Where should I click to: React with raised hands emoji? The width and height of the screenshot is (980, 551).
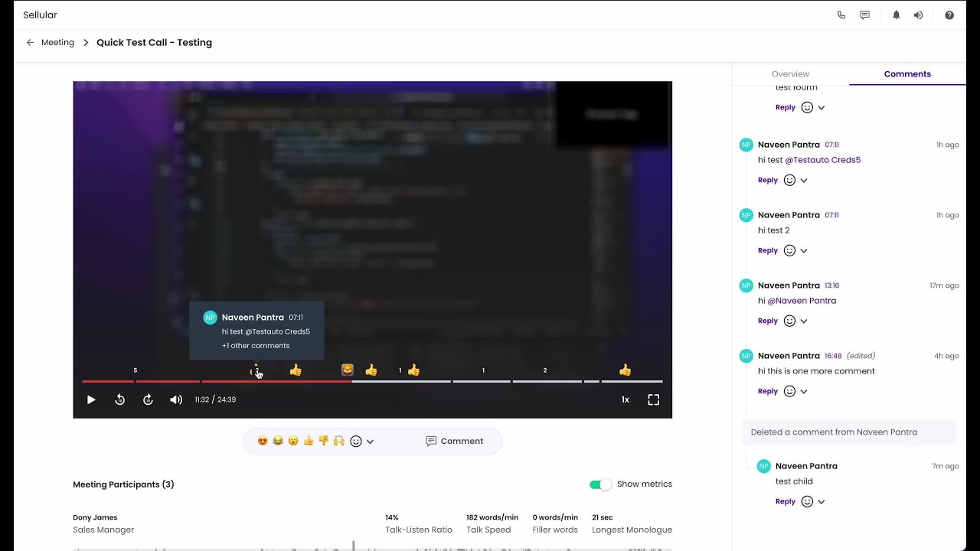click(x=338, y=441)
